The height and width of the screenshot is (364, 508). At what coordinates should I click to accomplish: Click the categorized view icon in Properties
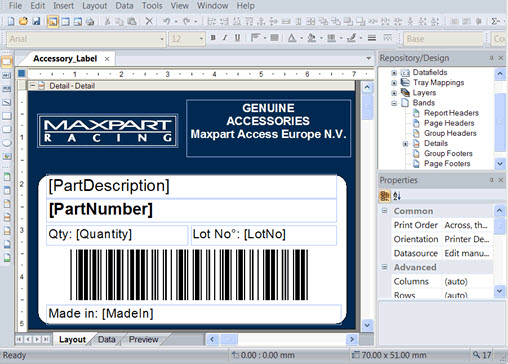[x=384, y=196]
